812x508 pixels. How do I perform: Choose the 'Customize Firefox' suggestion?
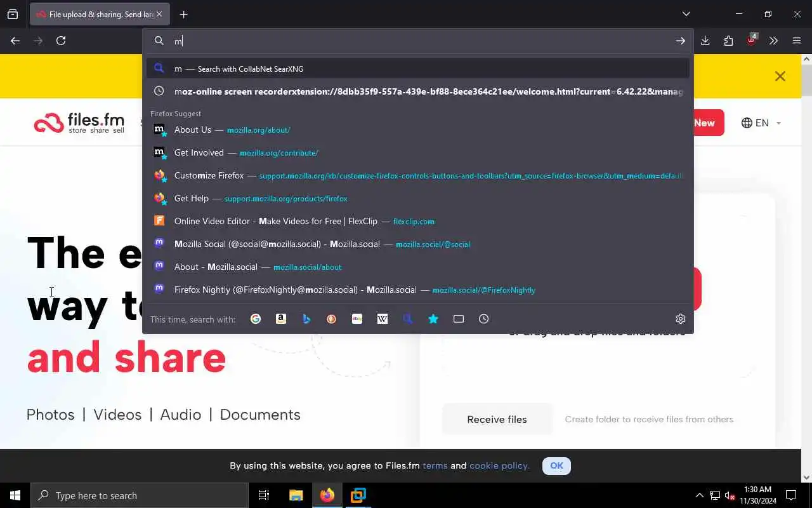click(418, 175)
